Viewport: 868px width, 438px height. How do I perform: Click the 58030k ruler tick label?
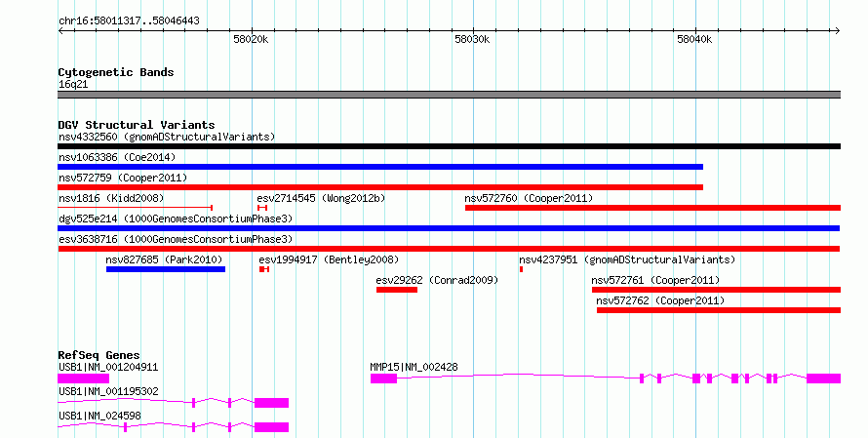coord(472,40)
